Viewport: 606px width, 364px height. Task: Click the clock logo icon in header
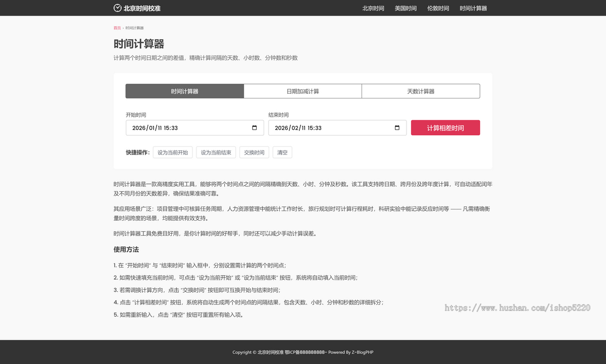pyautogui.click(x=118, y=8)
